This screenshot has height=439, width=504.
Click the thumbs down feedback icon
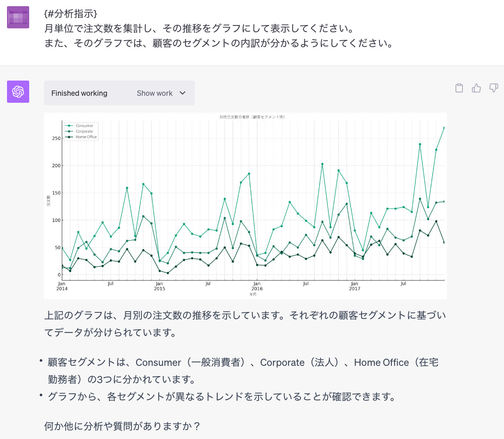[494, 88]
